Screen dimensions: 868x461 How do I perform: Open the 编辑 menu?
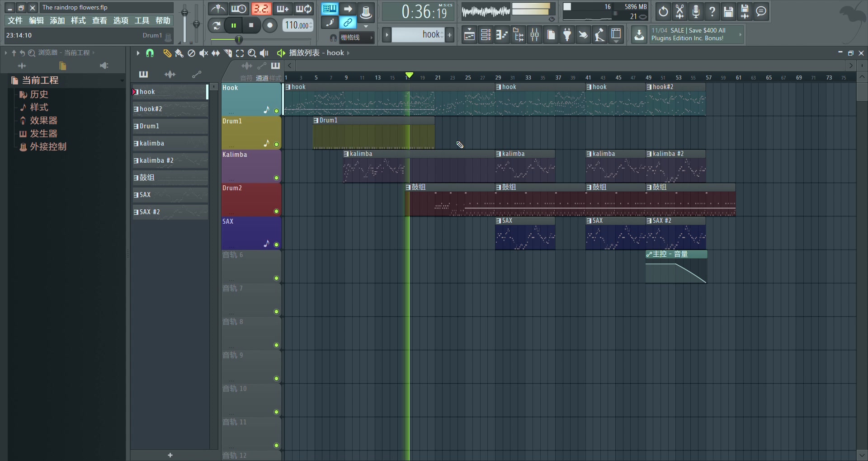tap(36, 20)
